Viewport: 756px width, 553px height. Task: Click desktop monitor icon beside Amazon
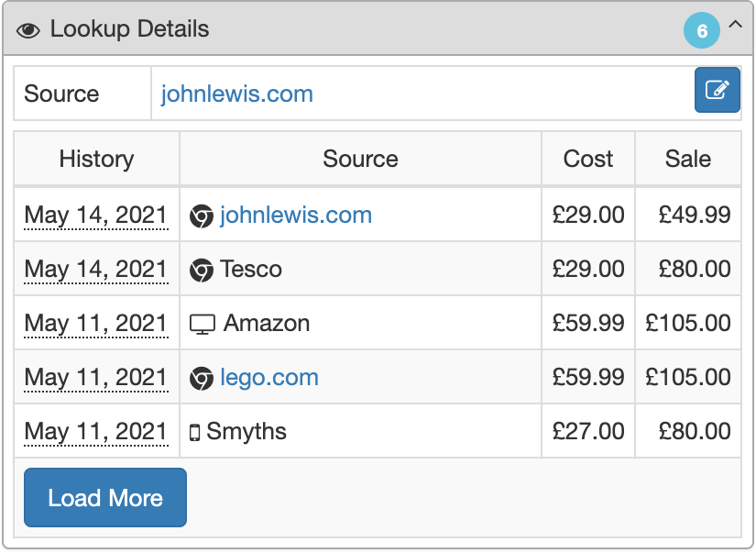click(202, 324)
